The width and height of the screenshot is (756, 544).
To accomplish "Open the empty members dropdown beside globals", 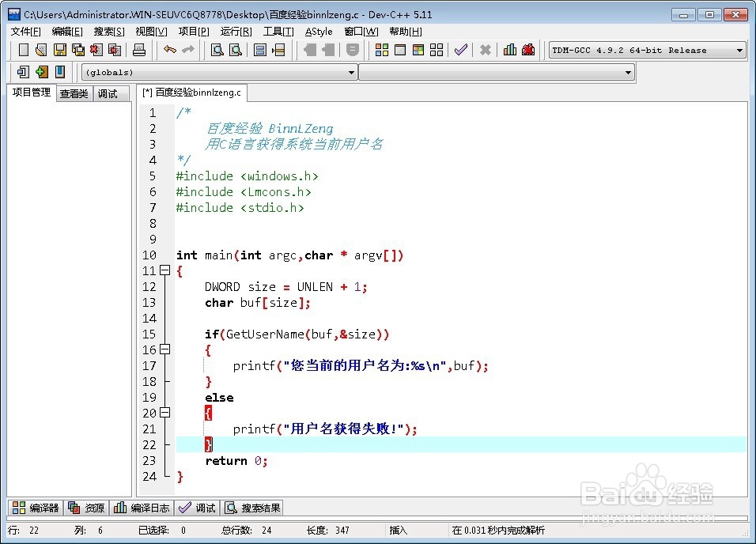I will click(x=496, y=72).
